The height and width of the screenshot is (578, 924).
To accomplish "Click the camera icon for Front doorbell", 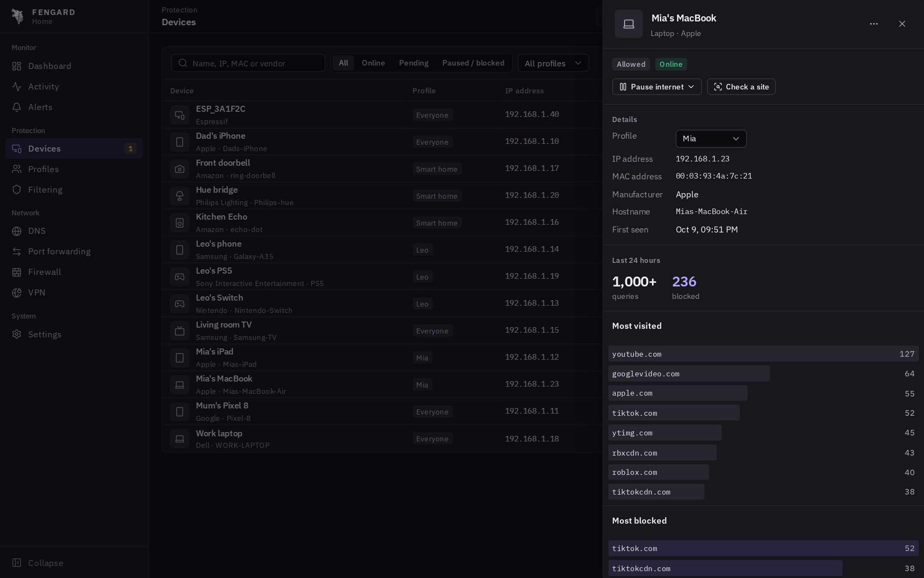I will [x=180, y=169].
